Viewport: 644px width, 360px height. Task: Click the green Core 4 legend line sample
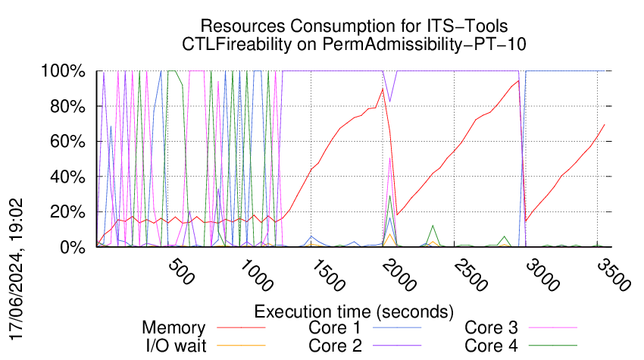553,346
